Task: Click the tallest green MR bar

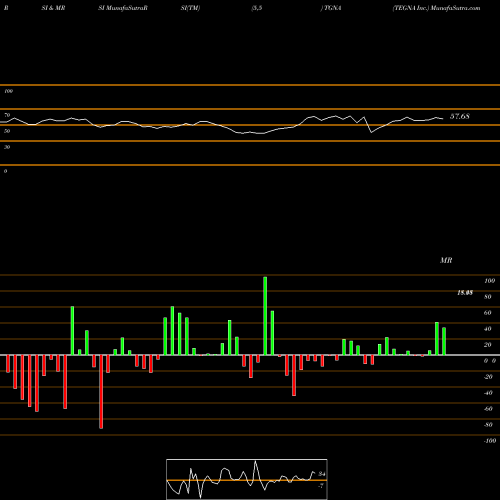Action: pyautogui.click(x=265, y=316)
